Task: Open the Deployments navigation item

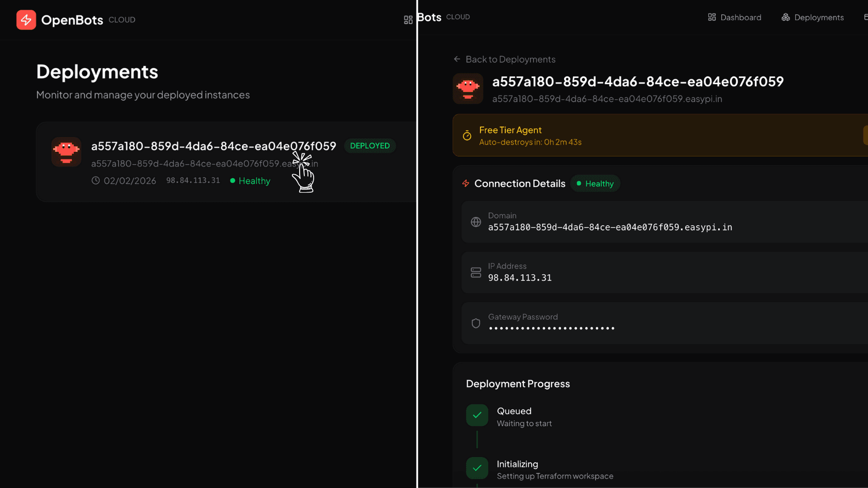Action: (x=818, y=17)
